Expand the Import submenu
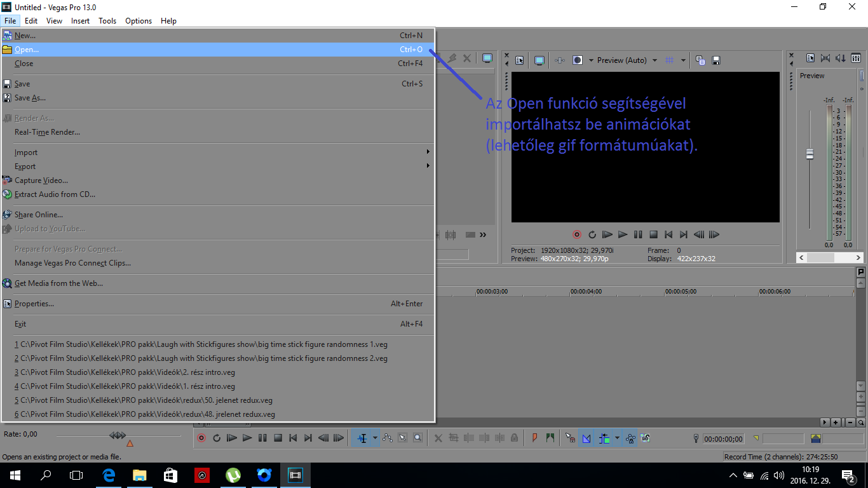Image resolution: width=868 pixels, height=488 pixels. pyautogui.click(x=217, y=152)
